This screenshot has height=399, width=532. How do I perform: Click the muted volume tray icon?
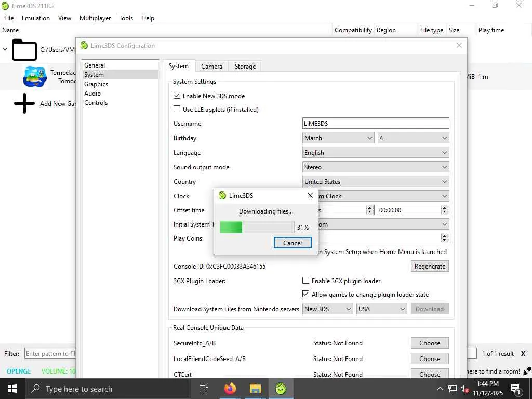point(465,389)
